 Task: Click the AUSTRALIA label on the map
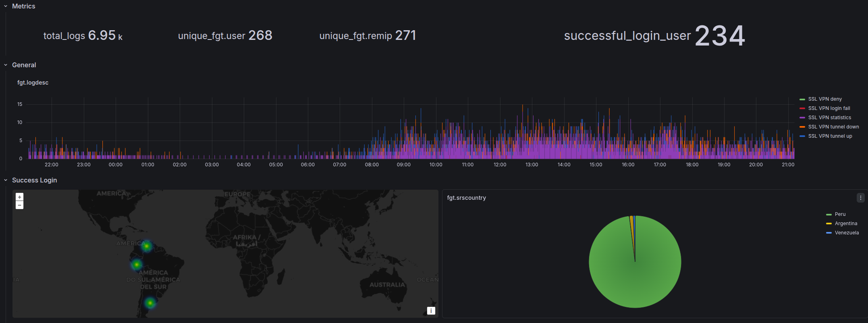pos(387,285)
